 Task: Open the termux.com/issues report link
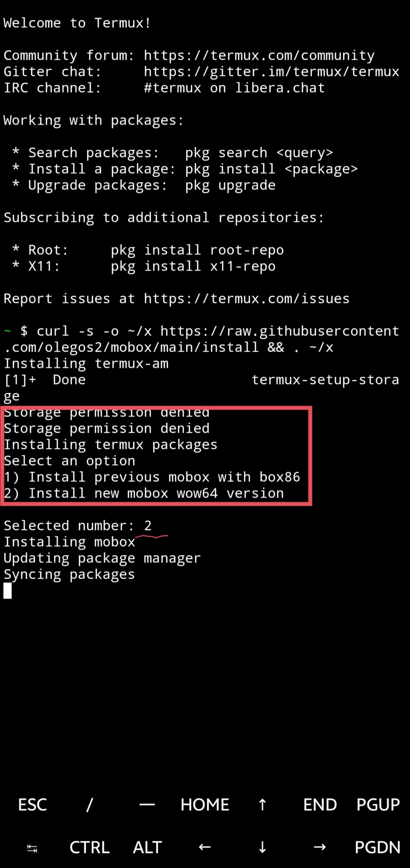click(246, 299)
